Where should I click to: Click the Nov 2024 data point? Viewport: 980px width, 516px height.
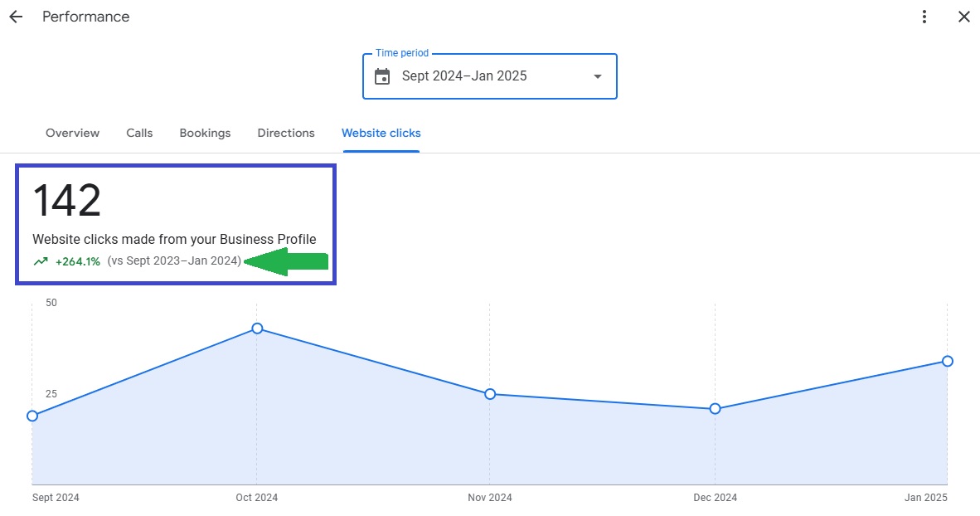490,394
